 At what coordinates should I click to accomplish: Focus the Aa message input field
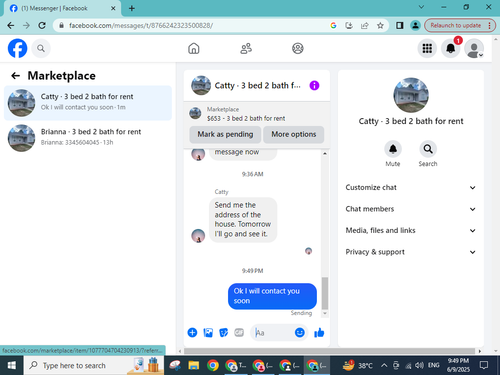coord(273,333)
